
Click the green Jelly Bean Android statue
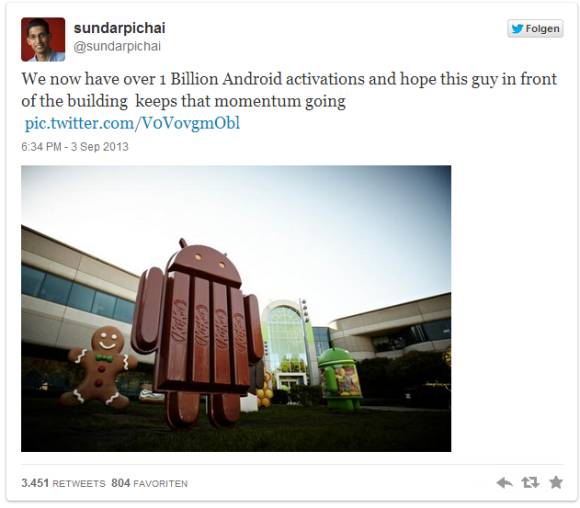pyautogui.click(x=340, y=379)
